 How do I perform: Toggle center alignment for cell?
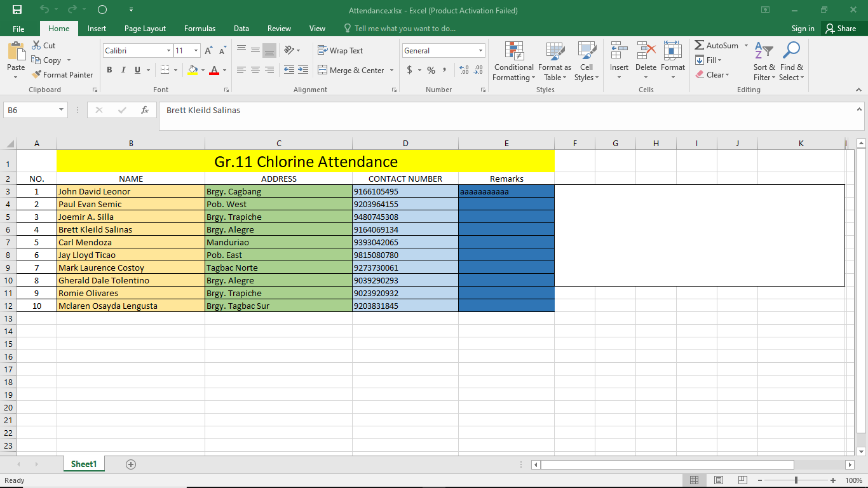(x=255, y=70)
